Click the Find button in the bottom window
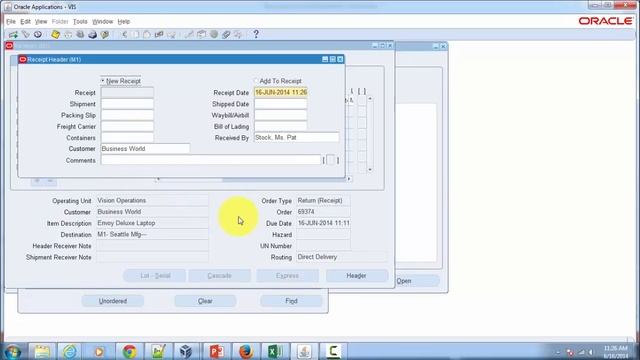Screen dimensions: 640x360 291,301
